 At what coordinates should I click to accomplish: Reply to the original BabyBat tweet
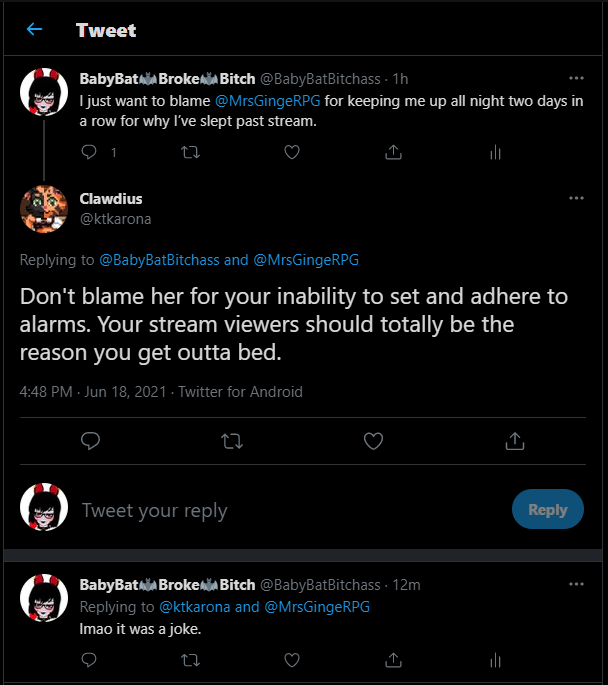(x=89, y=152)
